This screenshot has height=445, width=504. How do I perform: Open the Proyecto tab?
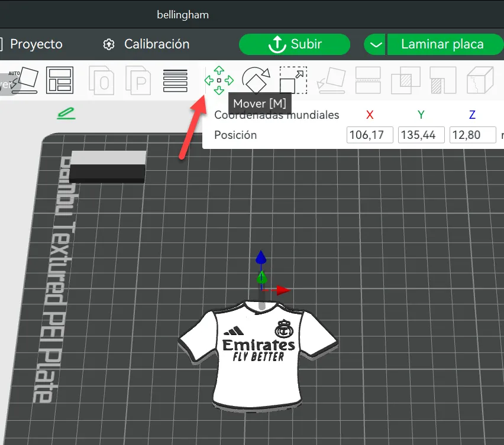pos(36,44)
